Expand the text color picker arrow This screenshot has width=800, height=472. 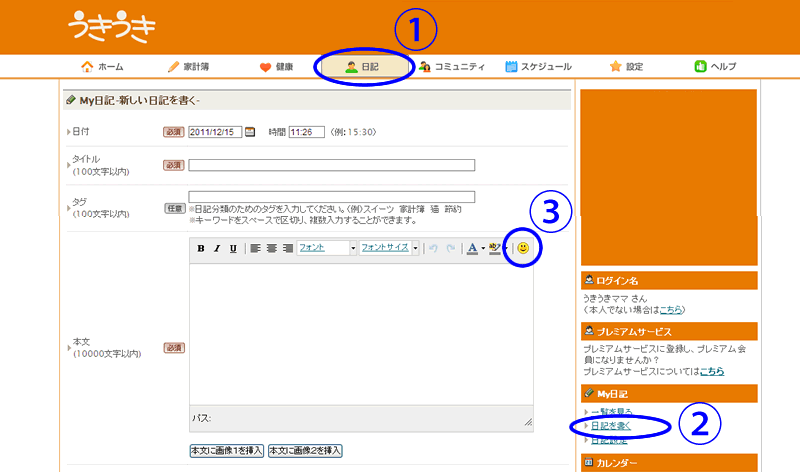(483, 248)
